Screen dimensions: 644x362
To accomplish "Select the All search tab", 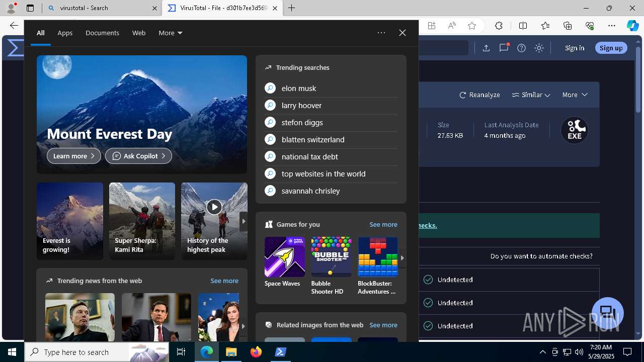I will [40, 33].
